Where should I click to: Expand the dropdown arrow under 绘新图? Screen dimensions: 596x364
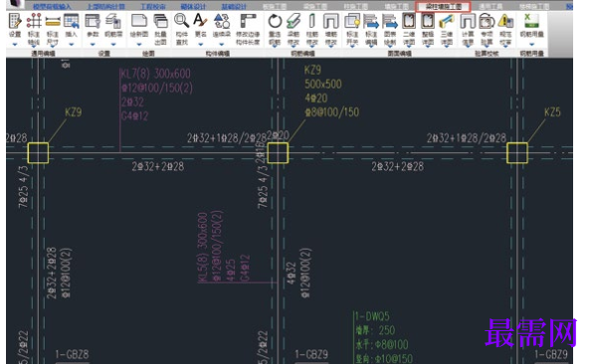point(139,45)
